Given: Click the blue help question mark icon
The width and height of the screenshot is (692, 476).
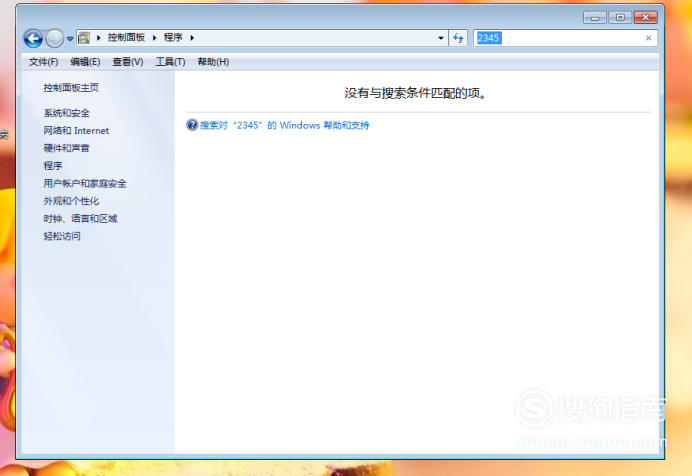Looking at the screenshot, I should [192, 125].
